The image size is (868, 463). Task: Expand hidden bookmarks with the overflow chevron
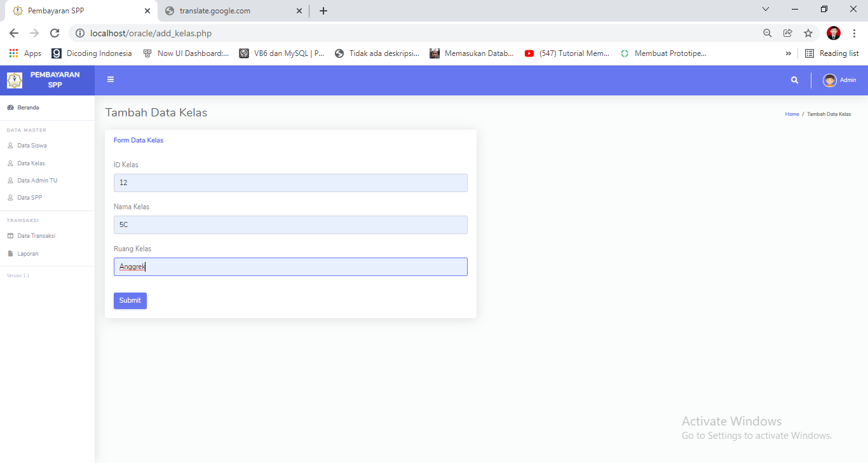coord(788,53)
